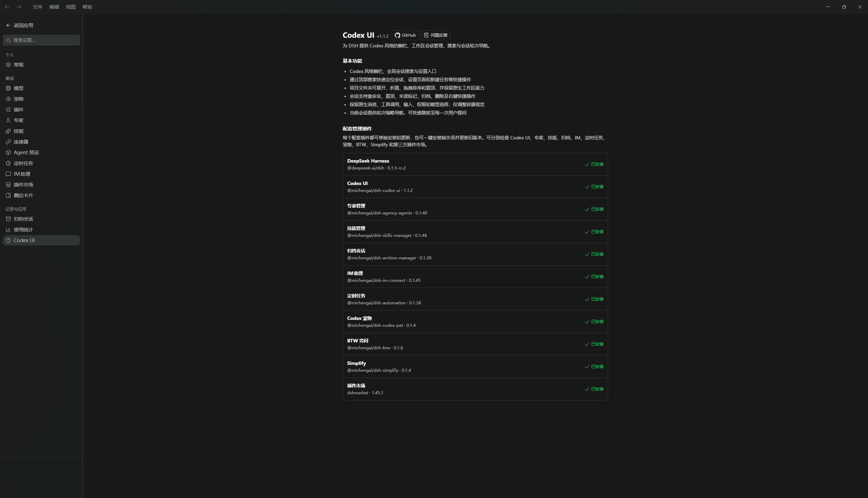Click the checkmark in DeepSeek Harness row
The image size is (868, 498).
(587, 165)
